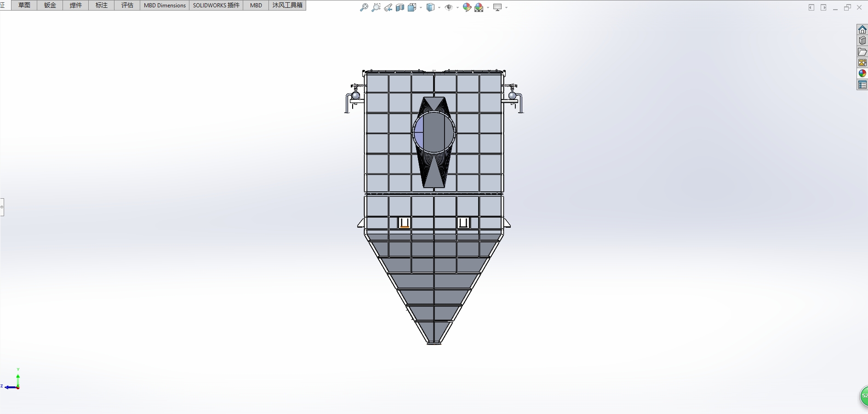Open the SOLIDWORKS 插件 tab
The height and width of the screenshot is (414, 868).
coord(216,5)
